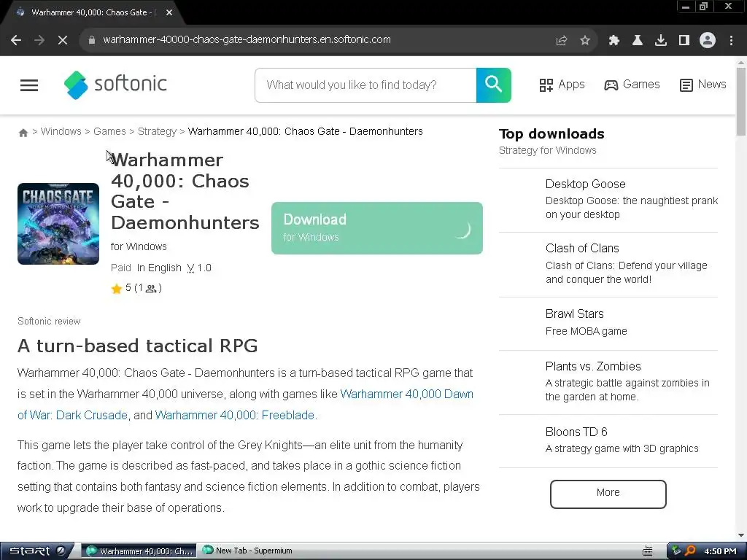Screen dimensions: 747x560
Task: Click the shield tray icon
Action: [x=676, y=551]
